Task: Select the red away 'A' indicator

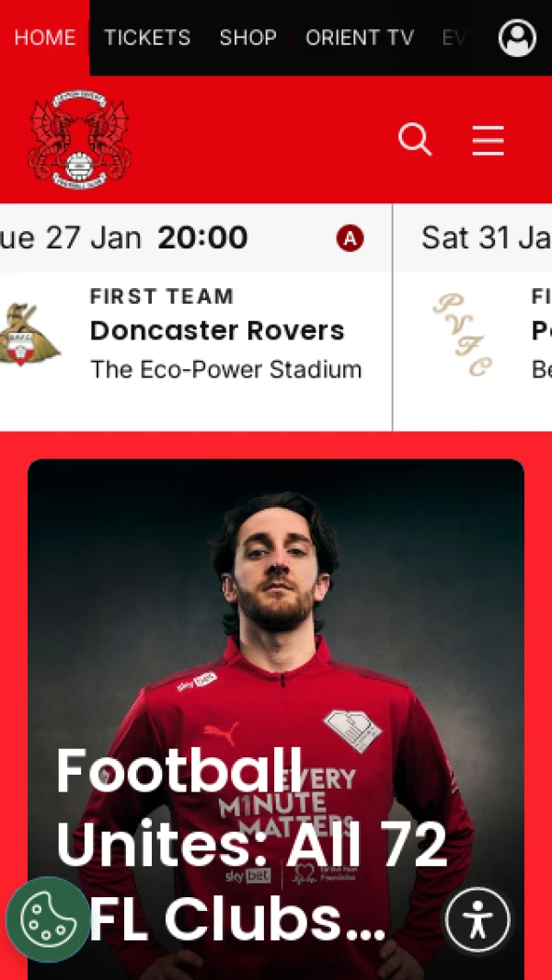Action: tap(351, 238)
